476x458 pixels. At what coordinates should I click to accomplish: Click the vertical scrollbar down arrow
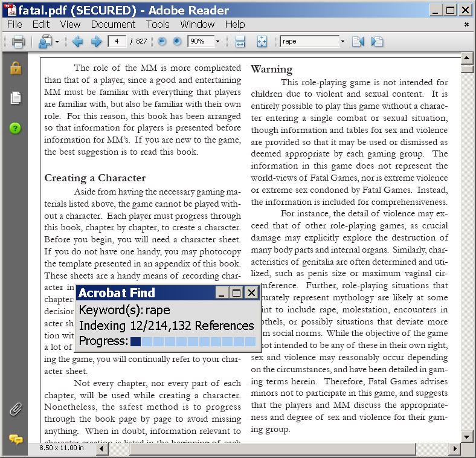tap(467, 437)
